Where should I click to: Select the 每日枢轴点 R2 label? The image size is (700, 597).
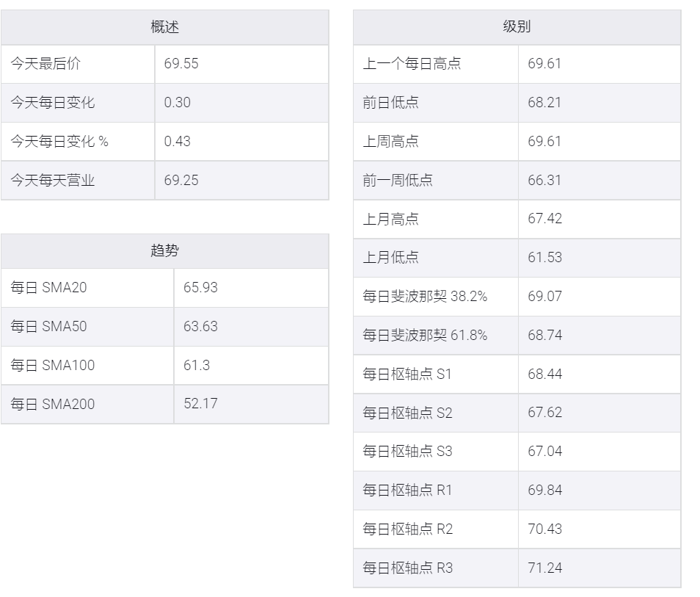(x=407, y=529)
